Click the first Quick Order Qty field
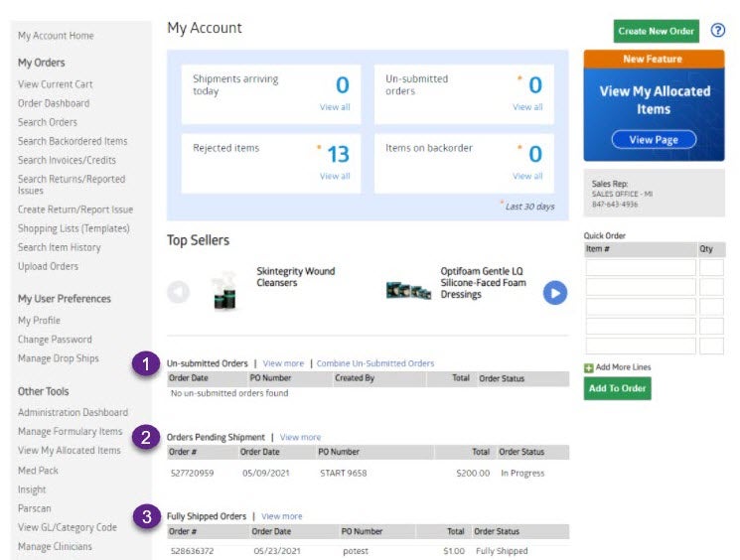The width and height of the screenshot is (740, 560). (712, 267)
